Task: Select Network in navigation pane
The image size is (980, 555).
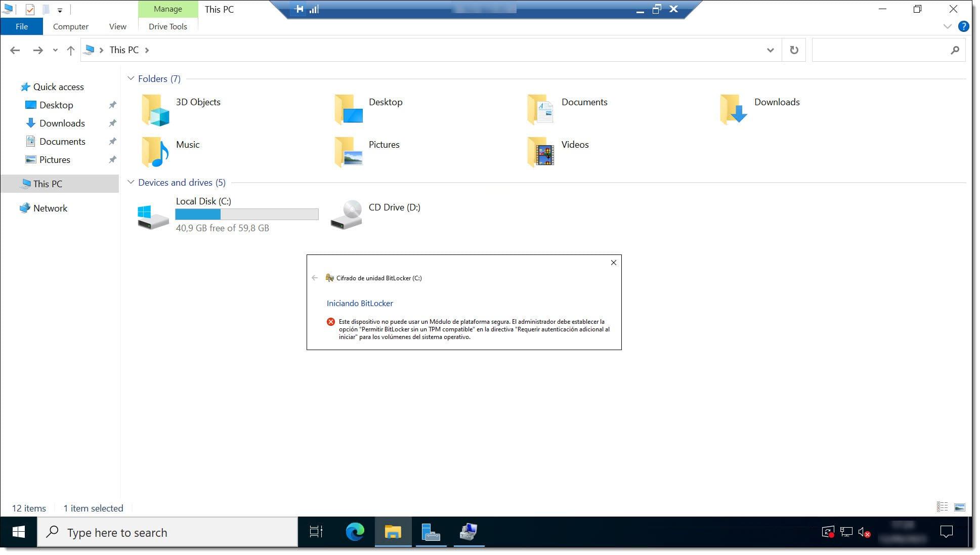Action: [x=50, y=208]
